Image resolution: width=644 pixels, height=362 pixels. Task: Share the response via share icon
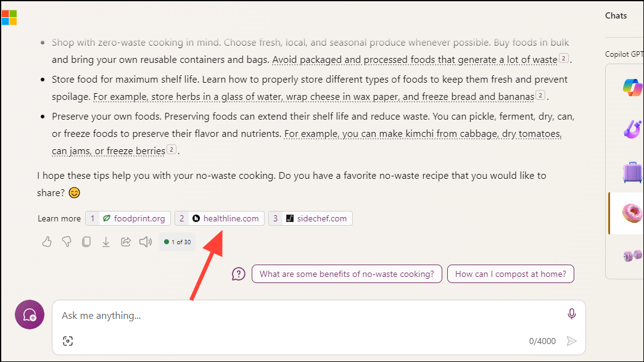pos(126,242)
